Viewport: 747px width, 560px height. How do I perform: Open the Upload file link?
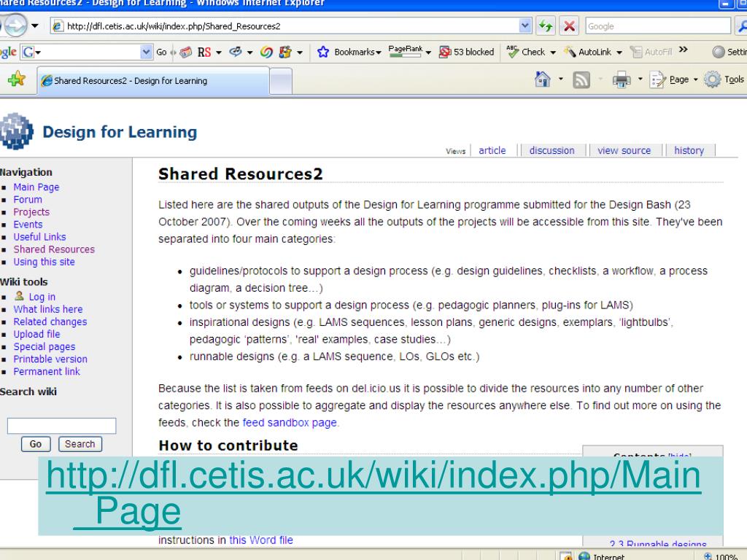[x=36, y=334]
